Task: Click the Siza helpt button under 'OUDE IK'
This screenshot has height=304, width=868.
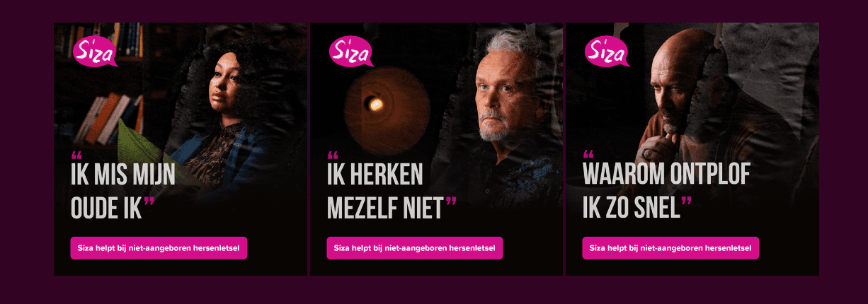Action: (x=159, y=248)
